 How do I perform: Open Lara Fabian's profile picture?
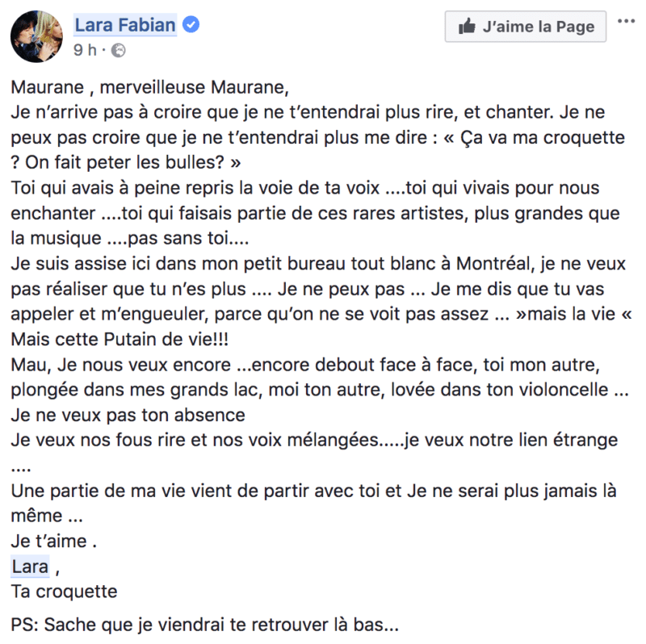coord(37,38)
